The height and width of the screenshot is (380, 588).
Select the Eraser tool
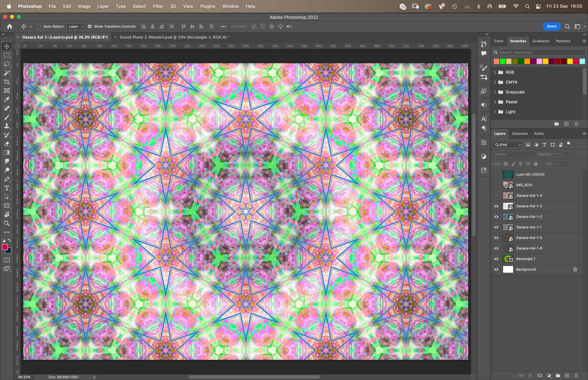coord(7,144)
